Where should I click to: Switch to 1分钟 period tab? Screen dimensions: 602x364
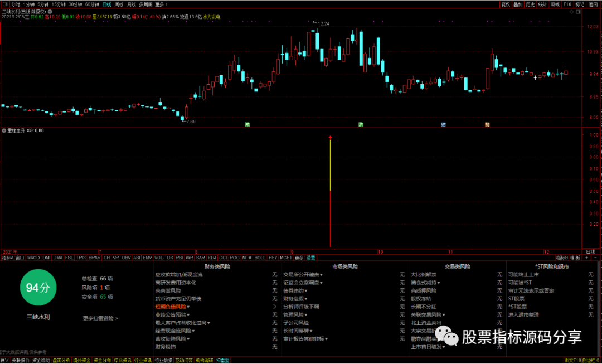[x=29, y=4]
